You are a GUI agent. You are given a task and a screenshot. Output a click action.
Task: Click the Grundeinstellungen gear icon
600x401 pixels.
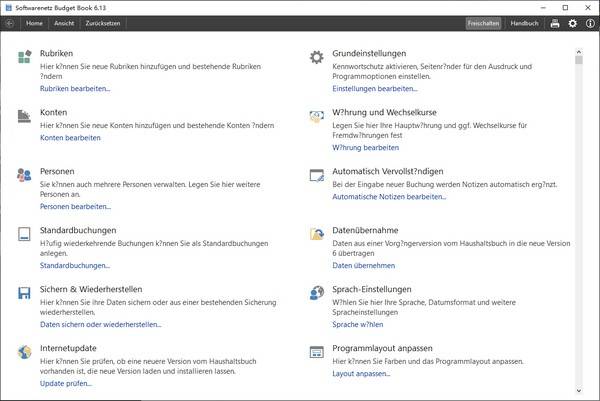tap(316, 57)
